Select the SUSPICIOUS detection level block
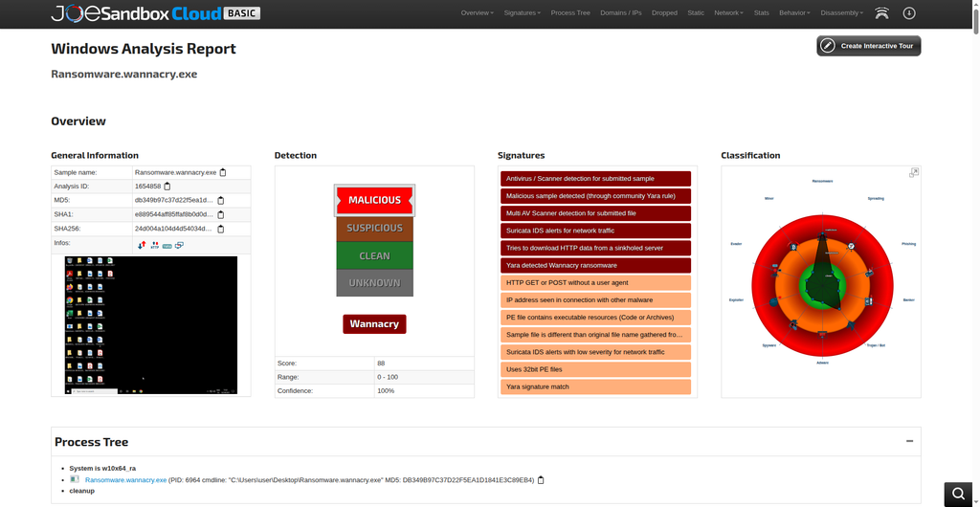Viewport: 980px width, 507px height. (x=374, y=229)
